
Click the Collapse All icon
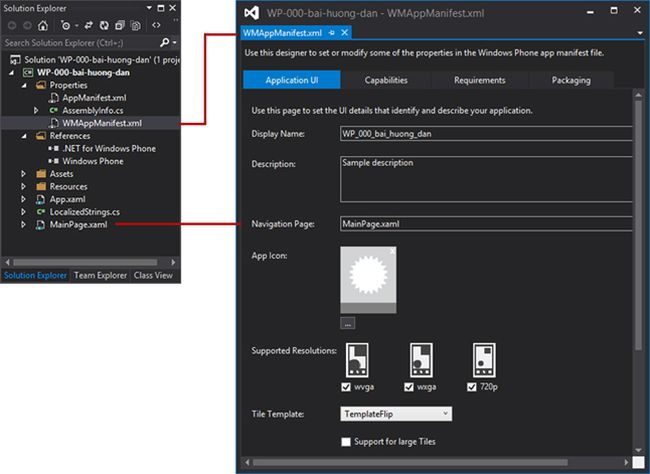pos(120,26)
